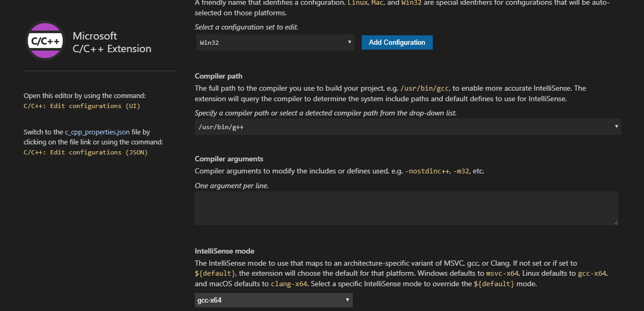
Task: Click the Microsoft C/C++ Extension title
Action: coord(112,42)
